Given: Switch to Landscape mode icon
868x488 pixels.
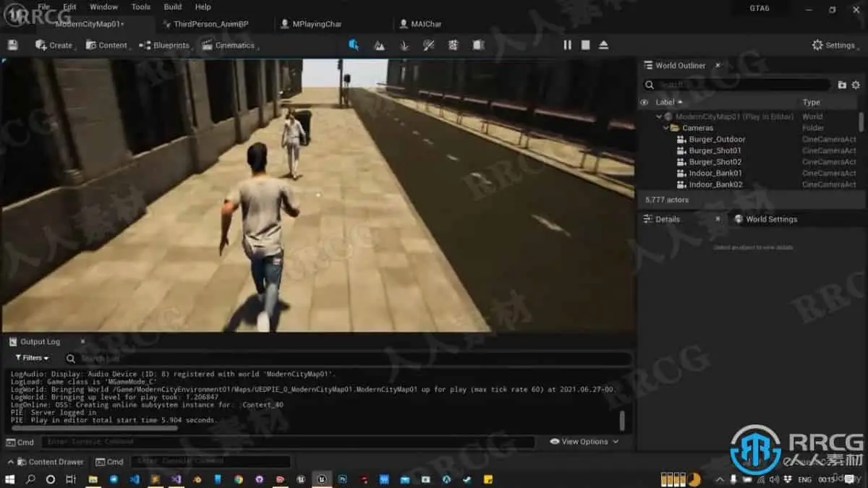Looking at the screenshot, I should [379, 45].
